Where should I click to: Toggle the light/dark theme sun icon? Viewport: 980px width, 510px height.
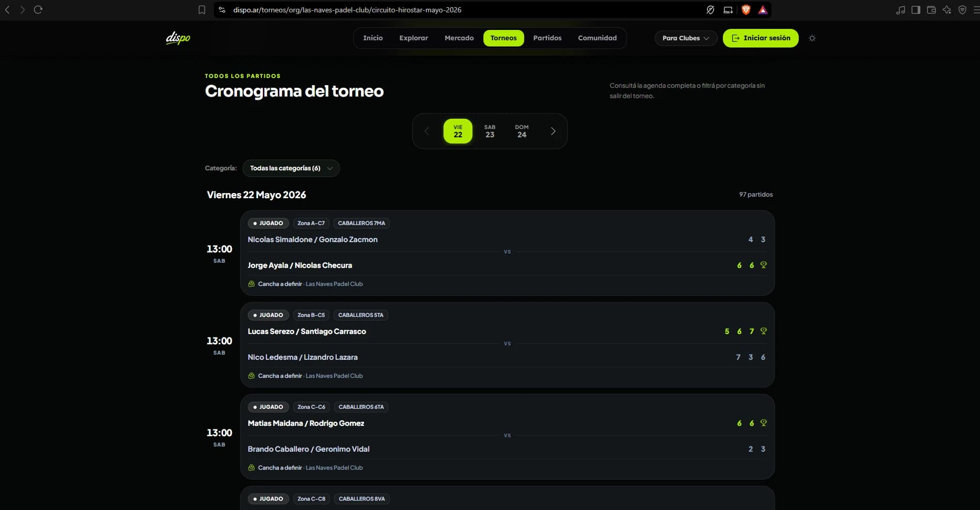[x=812, y=38]
